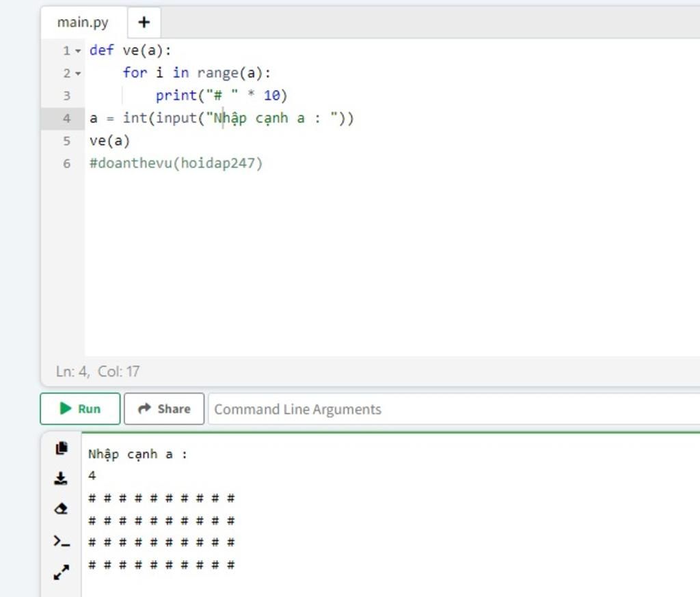Click the 'Nhập cạnh a :' output prompt
Viewport: 700px width, 597px height.
(x=137, y=455)
